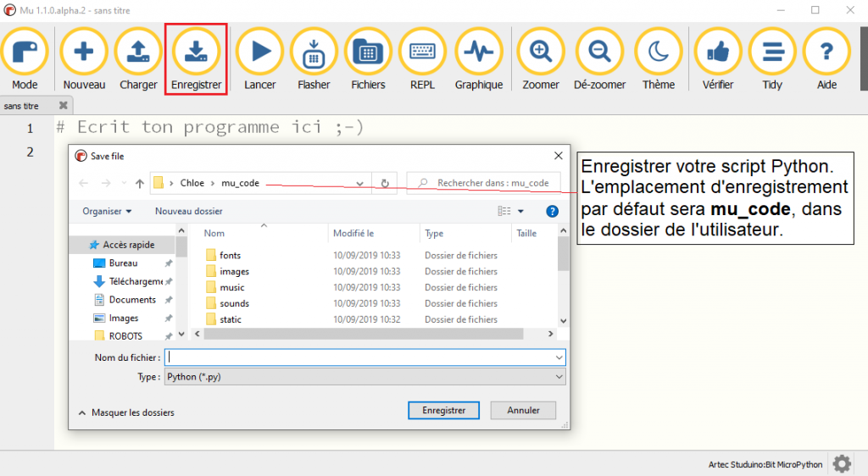Click the Flasher icon
The width and height of the screenshot is (868, 476).
coord(314,53)
